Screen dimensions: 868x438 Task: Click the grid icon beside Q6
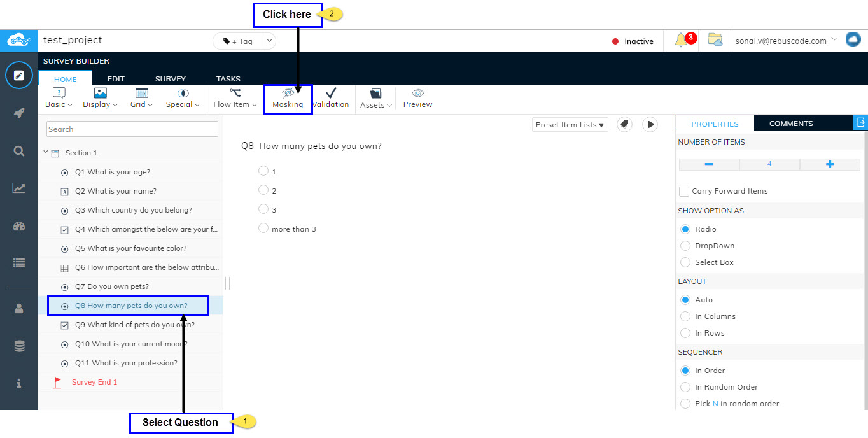(x=64, y=268)
